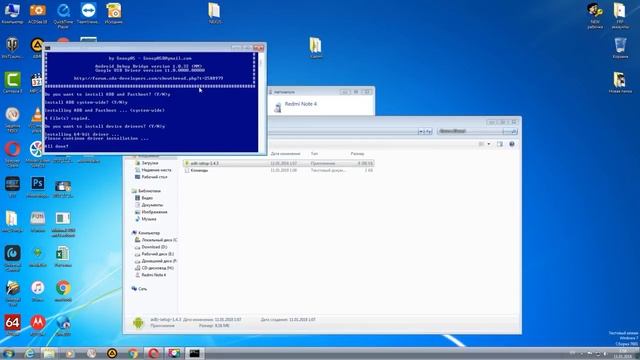Open the Документы library
The height and width of the screenshot is (360, 640).
click(152, 205)
